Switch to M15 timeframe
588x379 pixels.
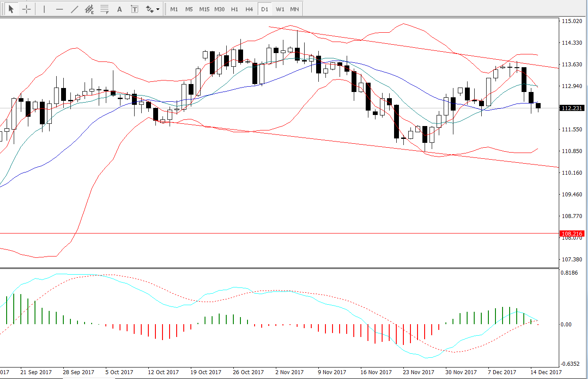204,9
